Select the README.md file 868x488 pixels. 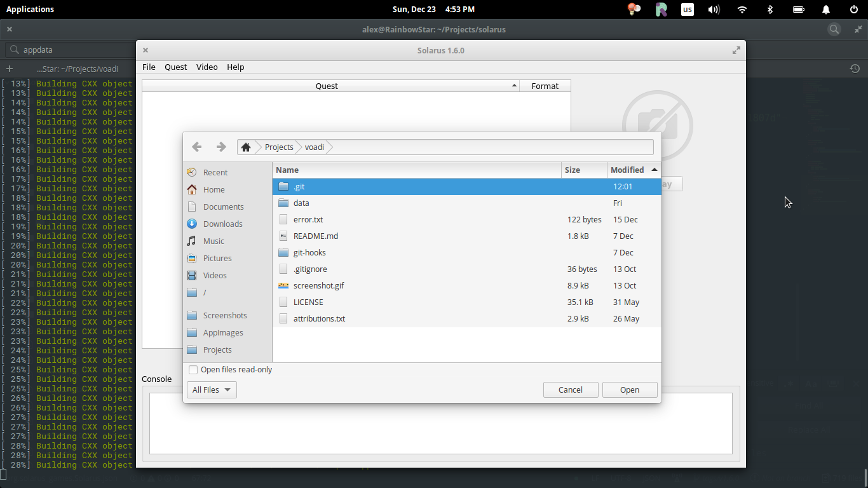(467, 236)
